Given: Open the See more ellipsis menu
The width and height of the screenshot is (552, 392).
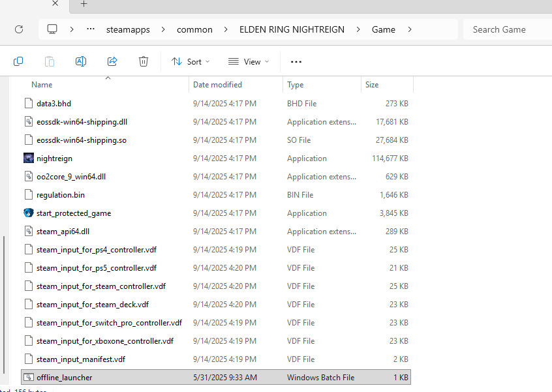Looking at the screenshot, I should coord(296,61).
